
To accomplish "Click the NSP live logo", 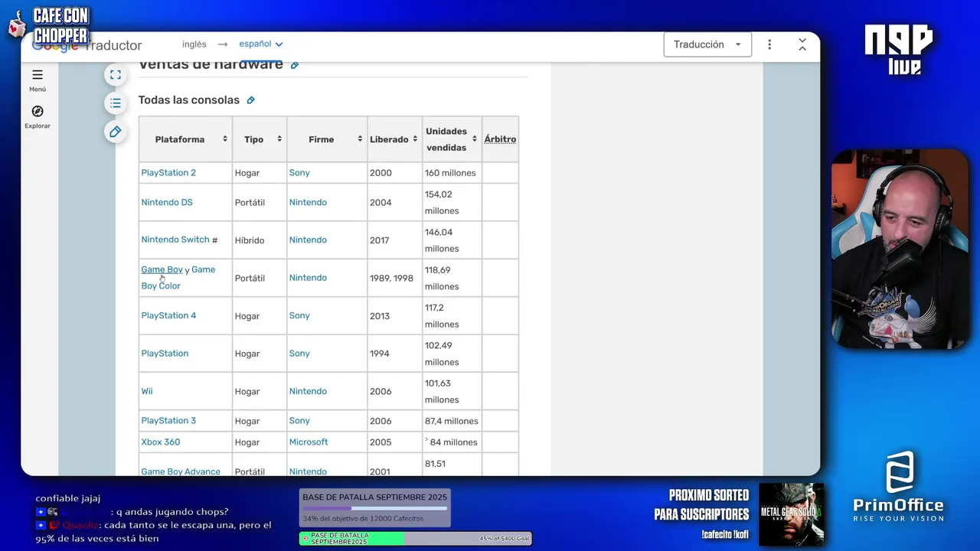I will [x=899, y=50].
